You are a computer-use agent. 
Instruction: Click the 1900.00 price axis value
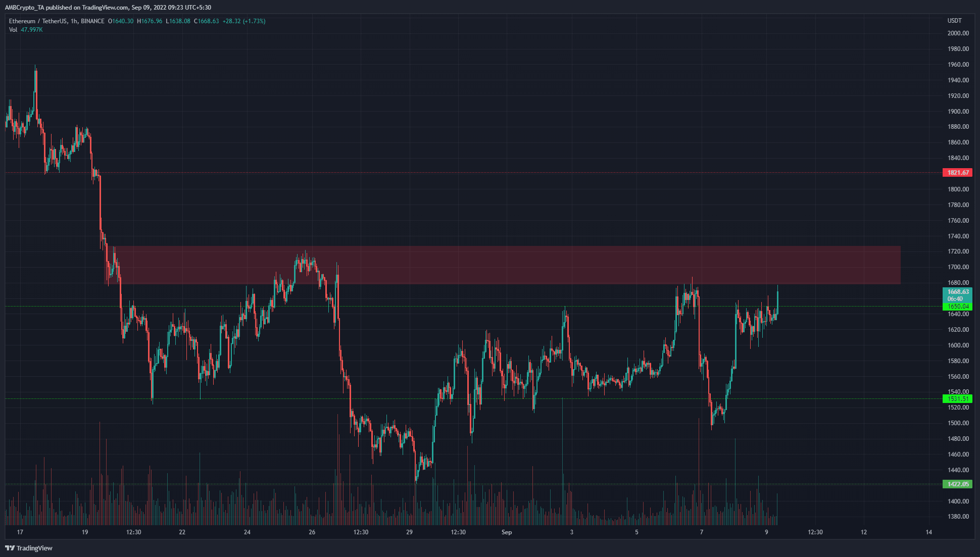tap(958, 112)
